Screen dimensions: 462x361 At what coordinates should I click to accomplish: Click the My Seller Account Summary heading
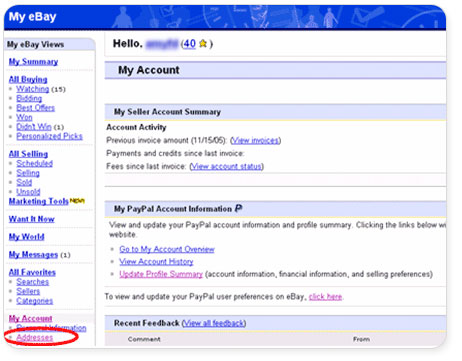167,112
